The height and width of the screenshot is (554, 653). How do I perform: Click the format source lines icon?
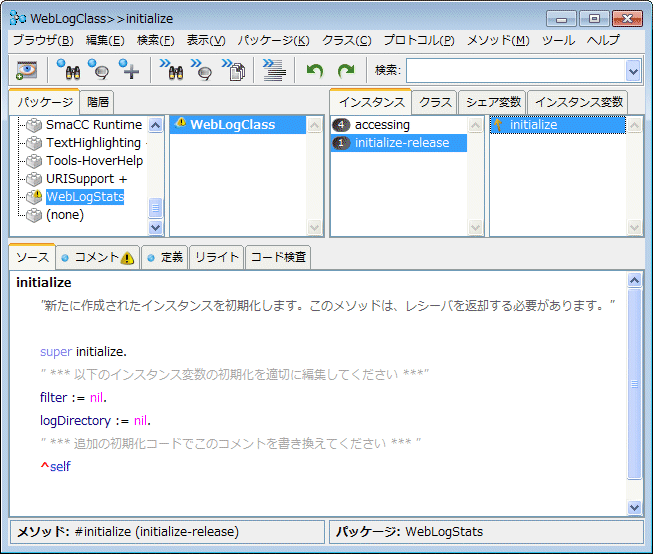click(x=273, y=70)
